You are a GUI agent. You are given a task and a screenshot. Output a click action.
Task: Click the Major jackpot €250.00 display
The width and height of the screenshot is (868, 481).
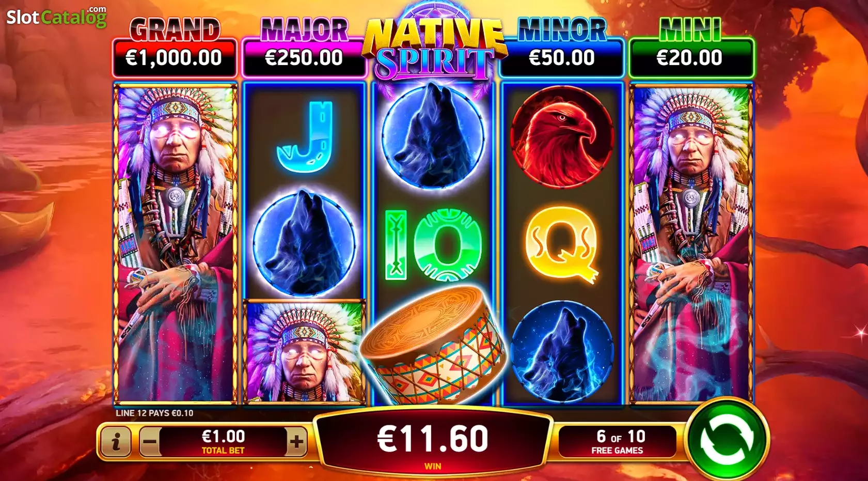pos(304,57)
